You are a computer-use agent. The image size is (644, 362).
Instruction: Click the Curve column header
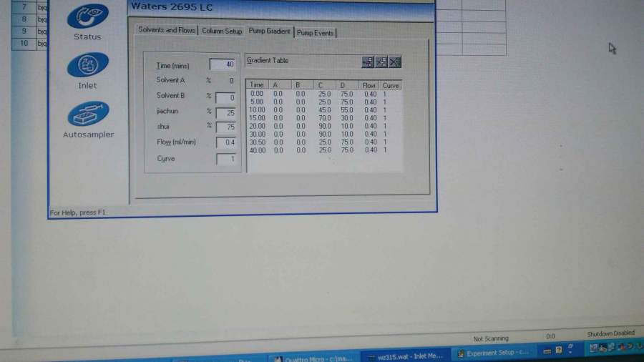coord(391,86)
